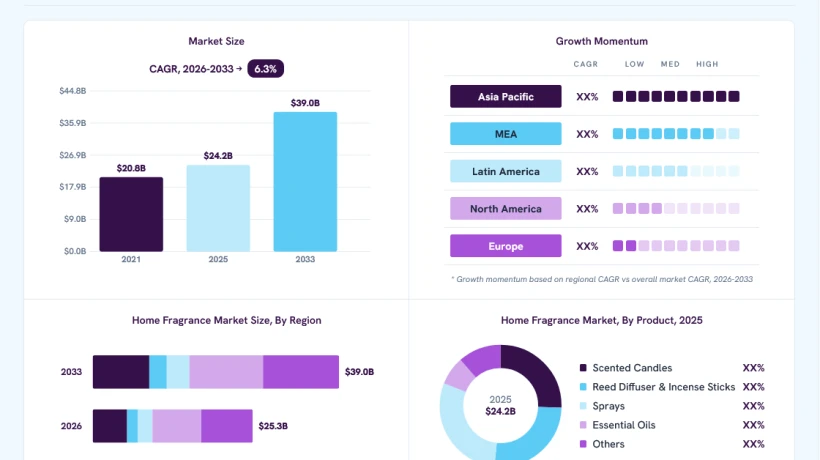This screenshot has height=460, width=820.
Task: Click the Market Size heading
Action: click(x=216, y=41)
